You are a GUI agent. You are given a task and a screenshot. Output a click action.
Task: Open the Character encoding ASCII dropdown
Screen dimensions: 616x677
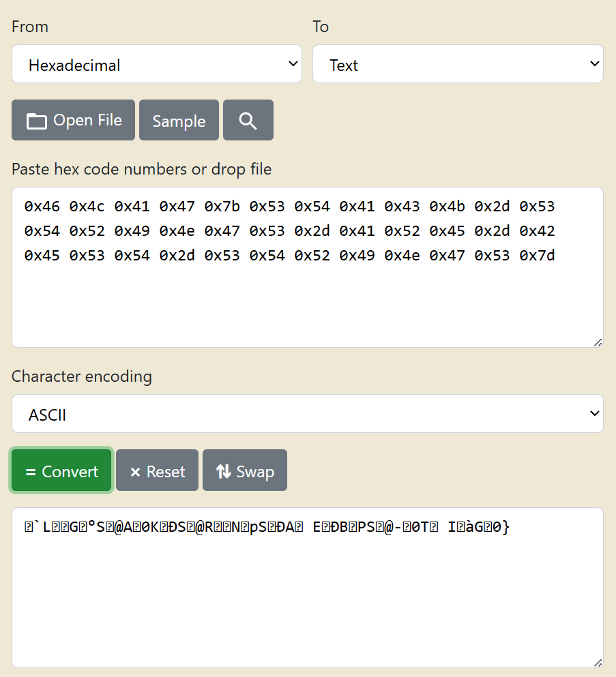[307, 414]
